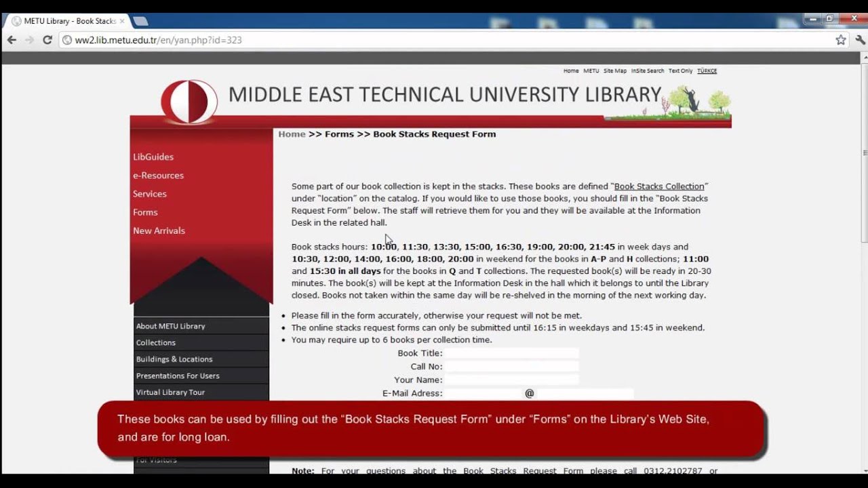Screen dimensions: 868x488
Task: Click Forms in the breadcrumb
Action: coord(339,134)
